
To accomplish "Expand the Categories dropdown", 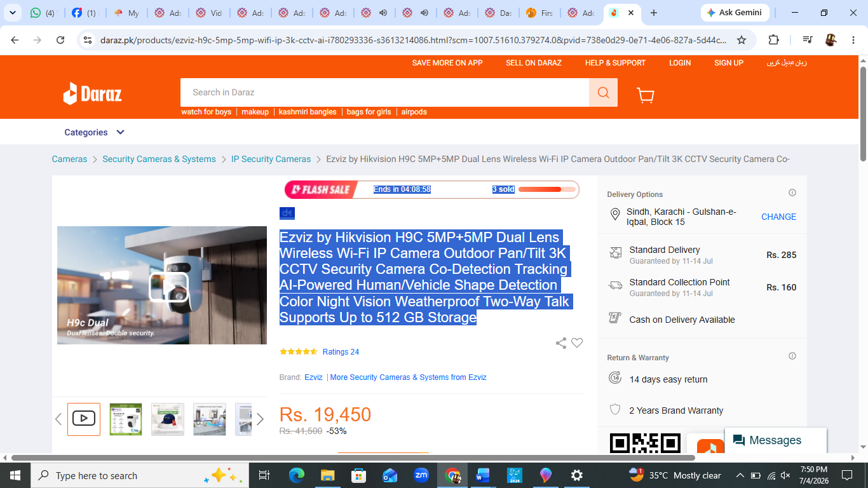I will click(x=95, y=132).
